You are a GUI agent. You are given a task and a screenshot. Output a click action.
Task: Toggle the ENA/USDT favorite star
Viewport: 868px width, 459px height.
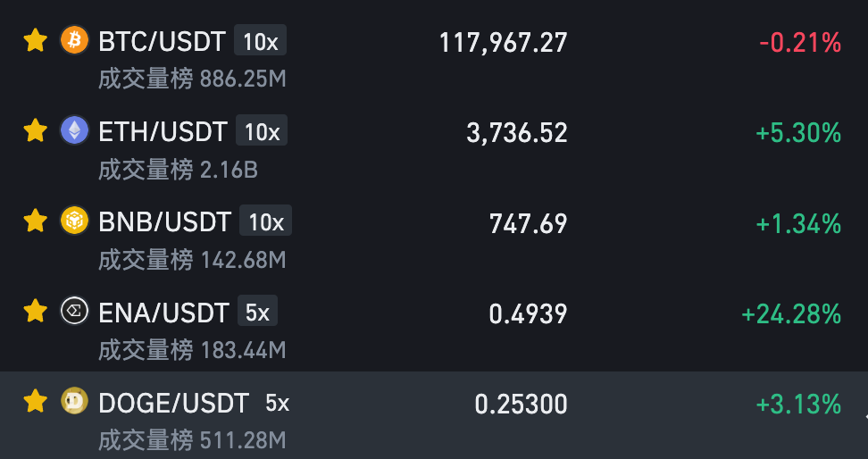pyautogui.click(x=36, y=311)
